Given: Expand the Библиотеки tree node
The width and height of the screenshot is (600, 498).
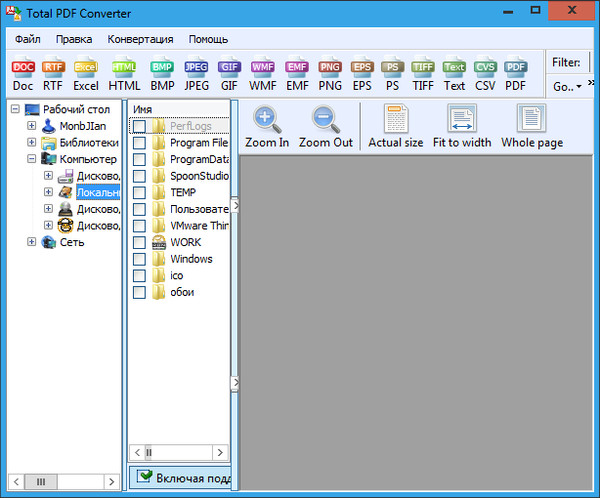Looking at the screenshot, I should click(32, 142).
